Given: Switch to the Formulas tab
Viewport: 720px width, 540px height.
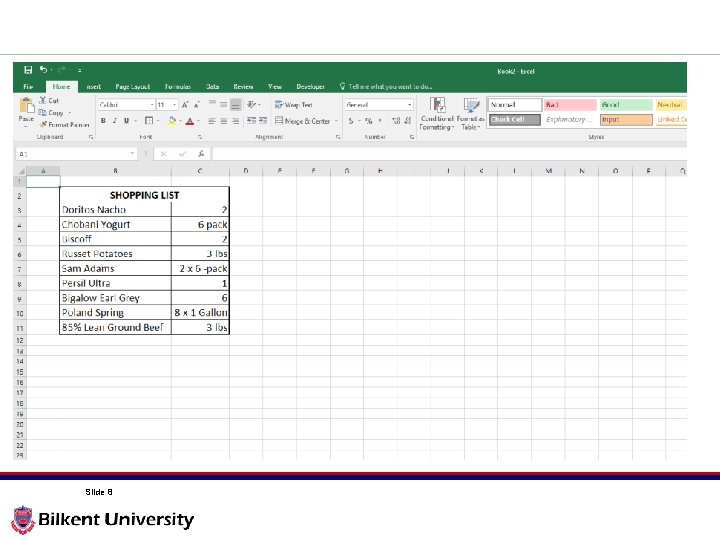Looking at the screenshot, I should [178, 86].
